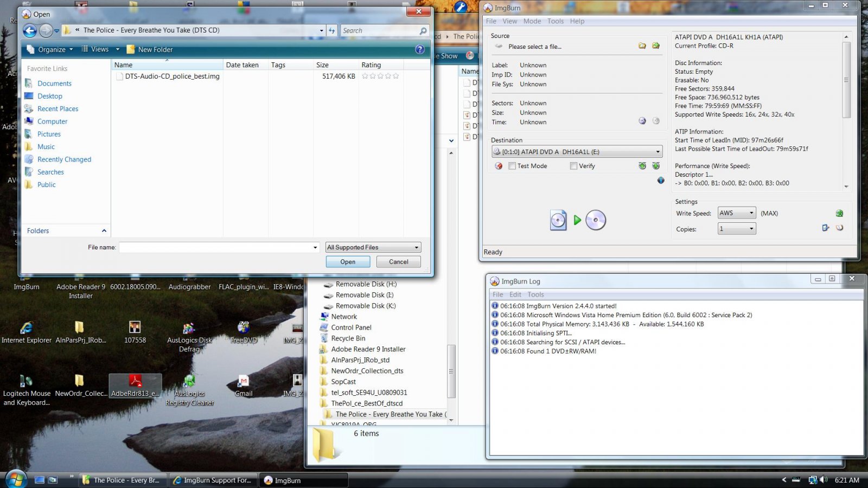The image size is (868, 488).
Task: Select the FreeDVD desktop icon
Action: pos(244,332)
